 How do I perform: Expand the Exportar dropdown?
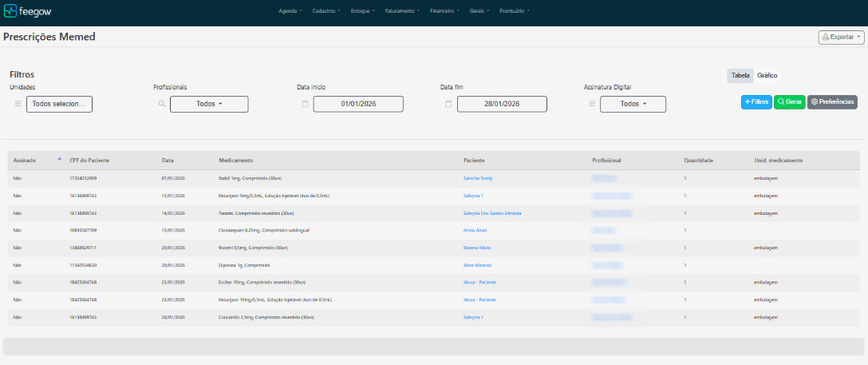pyautogui.click(x=841, y=37)
